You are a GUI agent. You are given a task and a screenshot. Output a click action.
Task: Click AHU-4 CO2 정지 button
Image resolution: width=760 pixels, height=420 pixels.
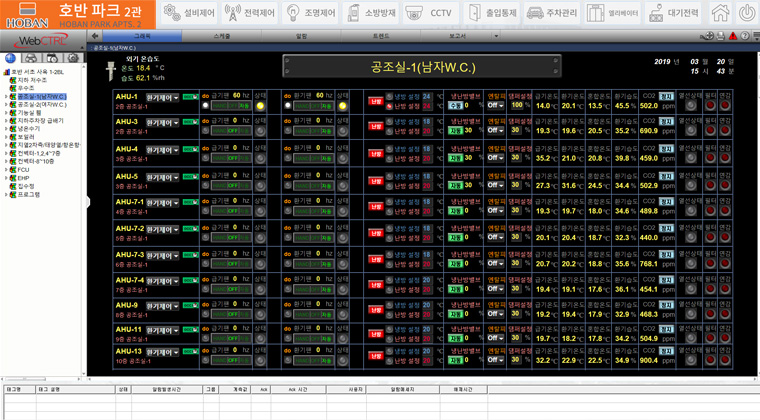tap(666, 149)
